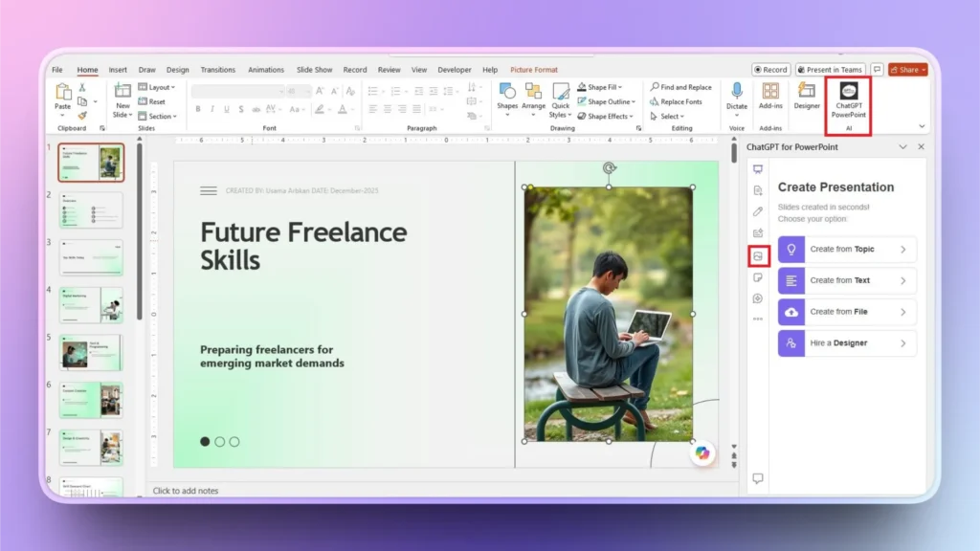
Task: Click the Record button in the top bar
Action: (769, 69)
